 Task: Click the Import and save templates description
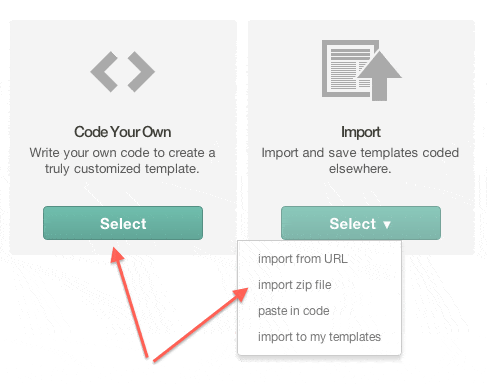coord(360,161)
